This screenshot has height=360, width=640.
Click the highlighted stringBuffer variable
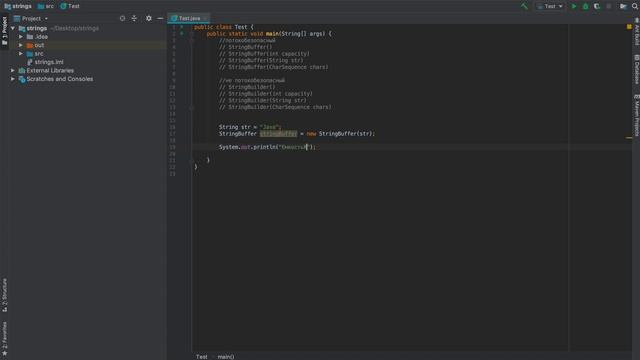click(x=278, y=133)
